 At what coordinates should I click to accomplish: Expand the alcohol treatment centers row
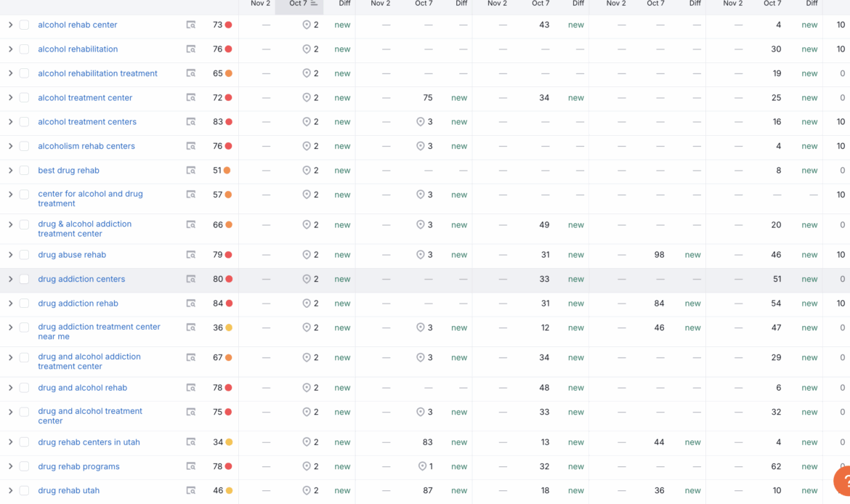(x=10, y=122)
